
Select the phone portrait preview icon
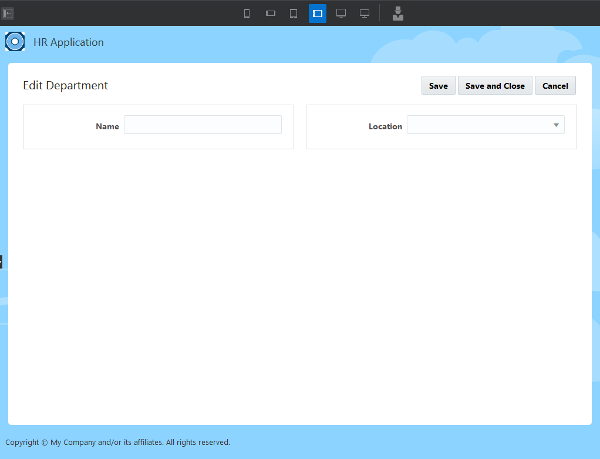click(247, 14)
